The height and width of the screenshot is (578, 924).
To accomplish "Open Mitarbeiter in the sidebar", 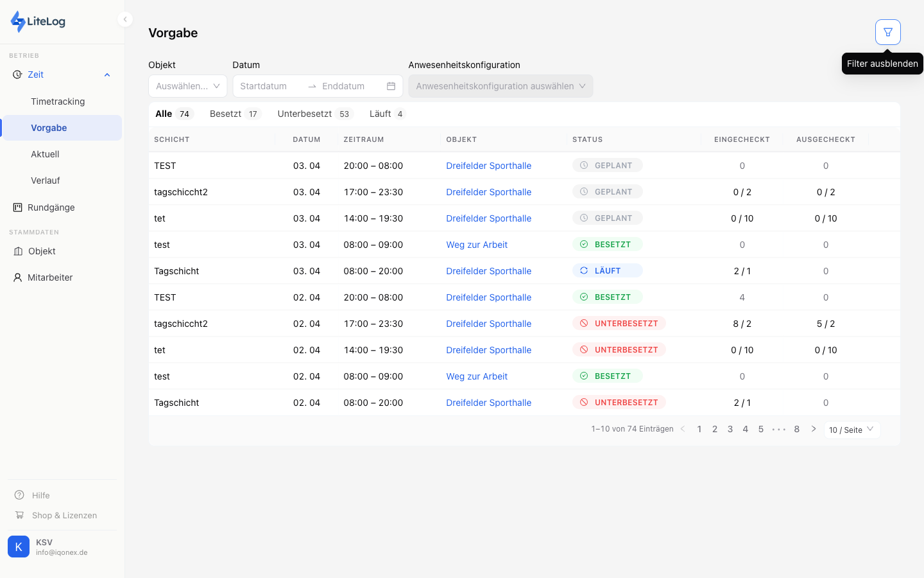I will pos(50,277).
